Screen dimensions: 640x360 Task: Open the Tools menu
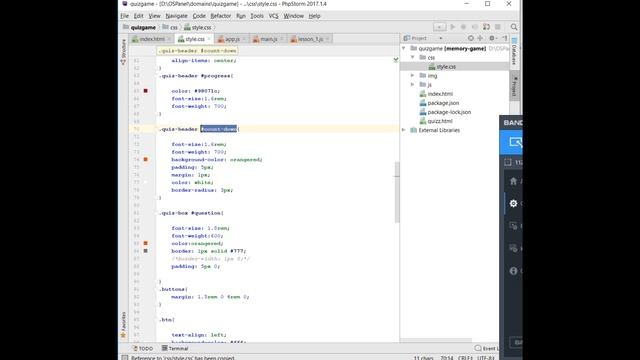click(x=257, y=16)
